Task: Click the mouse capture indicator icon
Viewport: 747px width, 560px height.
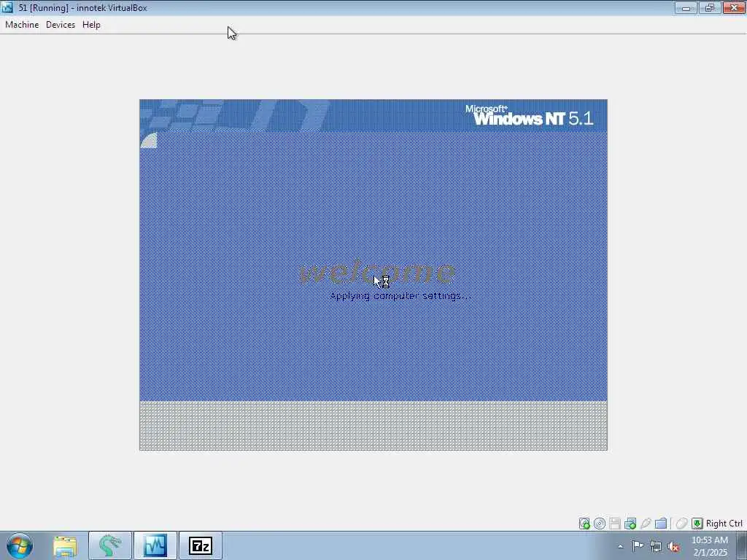Action: 682,524
